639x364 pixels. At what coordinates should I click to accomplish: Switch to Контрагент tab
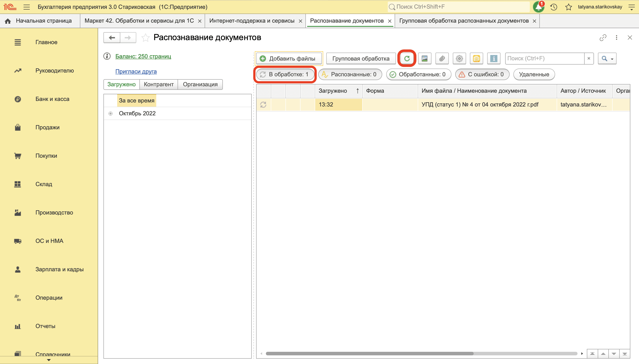click(x=158, y=85)
